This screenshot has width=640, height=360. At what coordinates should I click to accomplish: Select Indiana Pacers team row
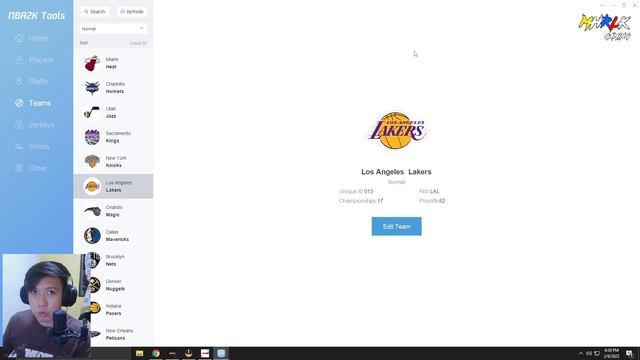tap(113, 309)
